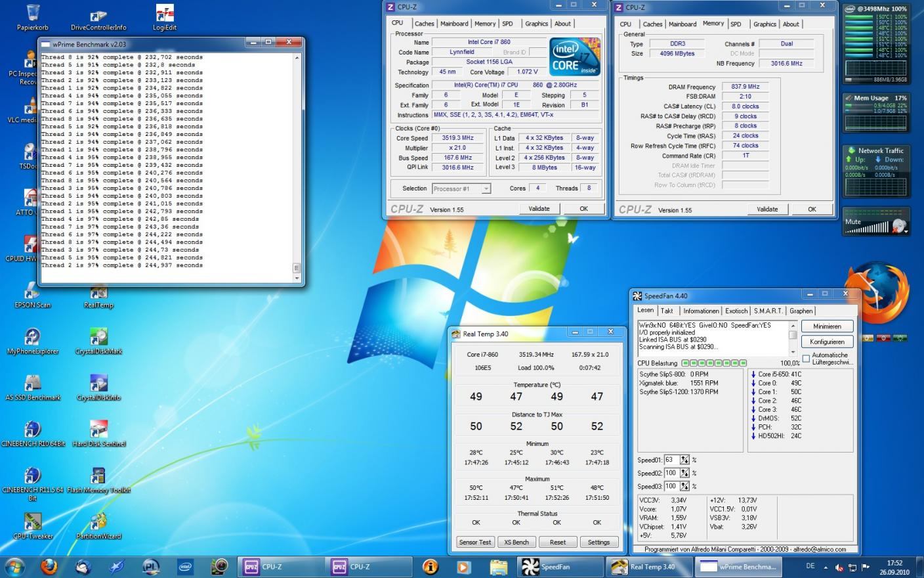This screenshot has height=578, width=924.
Task: Launch the LogiEdit desktop icon
Action: pos(165,17)
